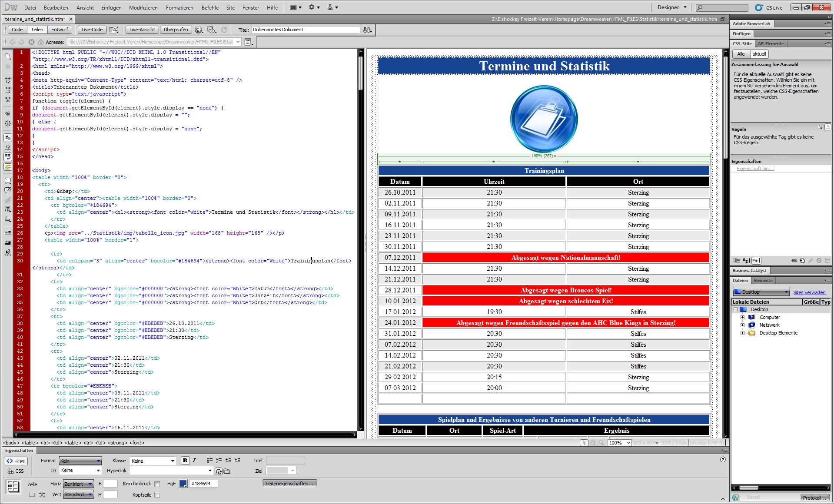Open the Format dropdown in Eigenschaften
The height and width of the screenshot is (504, 834).
pyautogui.click(x=80, y=461)
